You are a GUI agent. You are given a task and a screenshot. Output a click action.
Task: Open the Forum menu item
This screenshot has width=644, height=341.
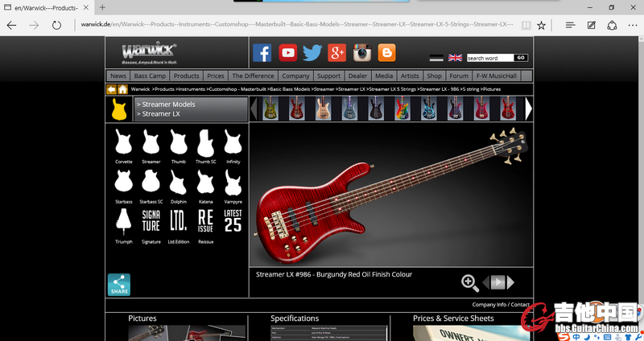coord(459,76)
